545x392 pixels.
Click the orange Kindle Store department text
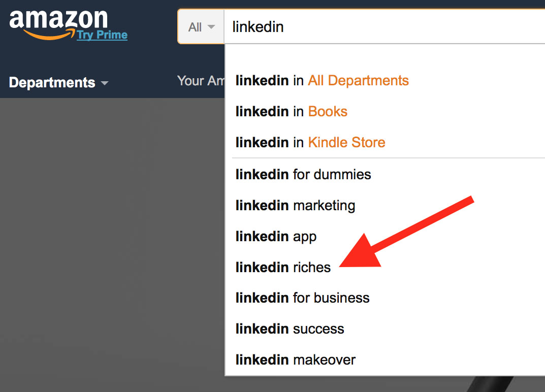(346, 143)
